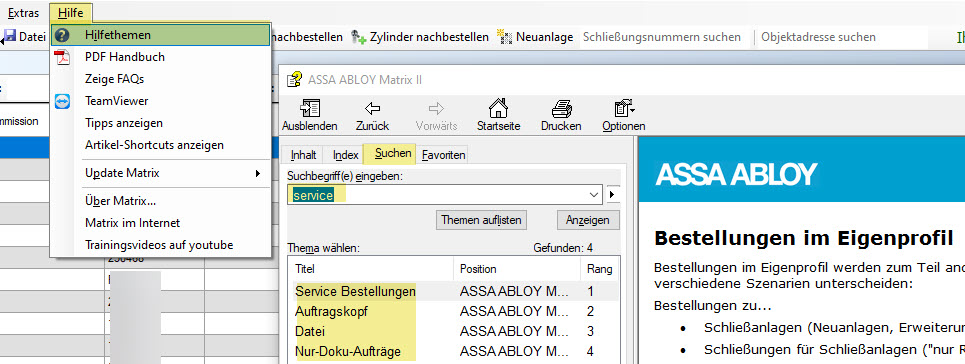
Task: Launch TeamViewer from the Hilfe menu
Action: click(x=116, y=101)
